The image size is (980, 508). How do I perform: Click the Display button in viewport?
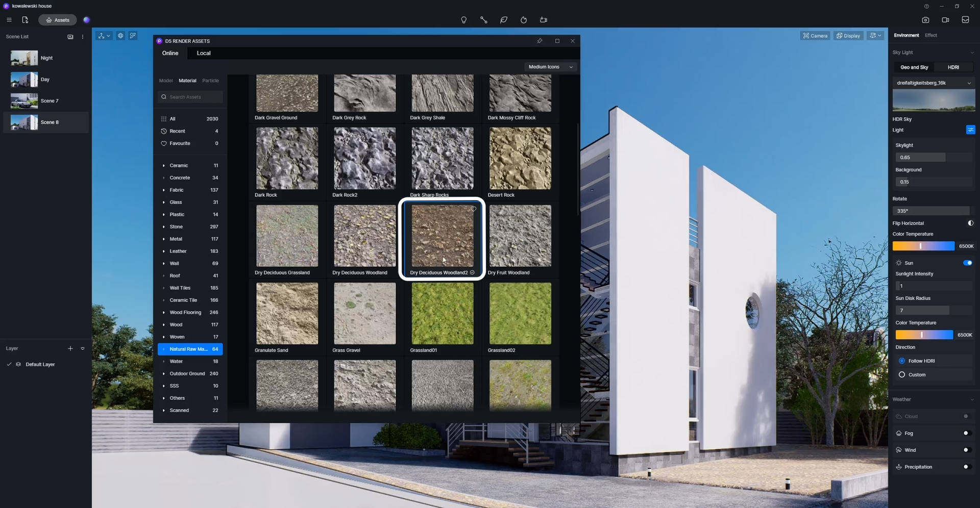848,36
